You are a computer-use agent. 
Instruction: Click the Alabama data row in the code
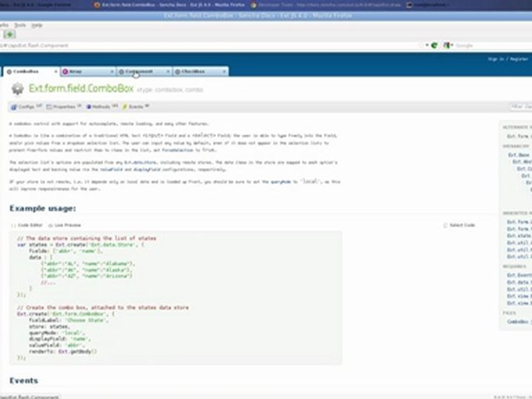(88, 264)
